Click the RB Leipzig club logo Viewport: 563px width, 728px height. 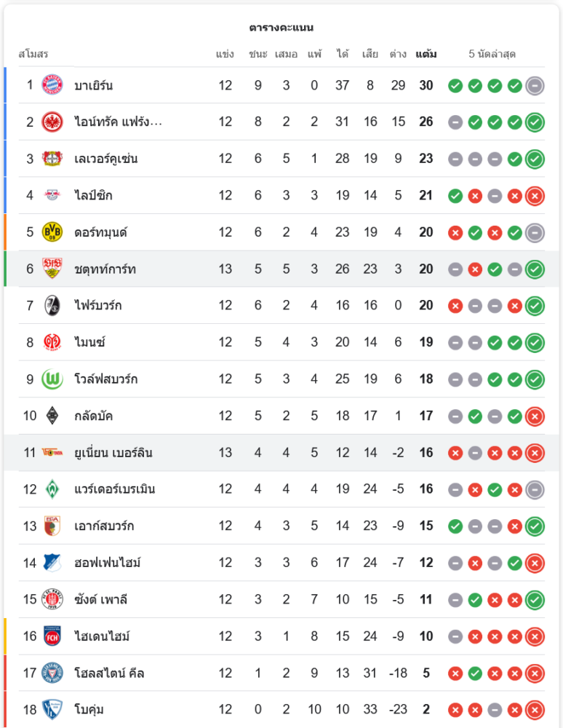click(52, 195)
